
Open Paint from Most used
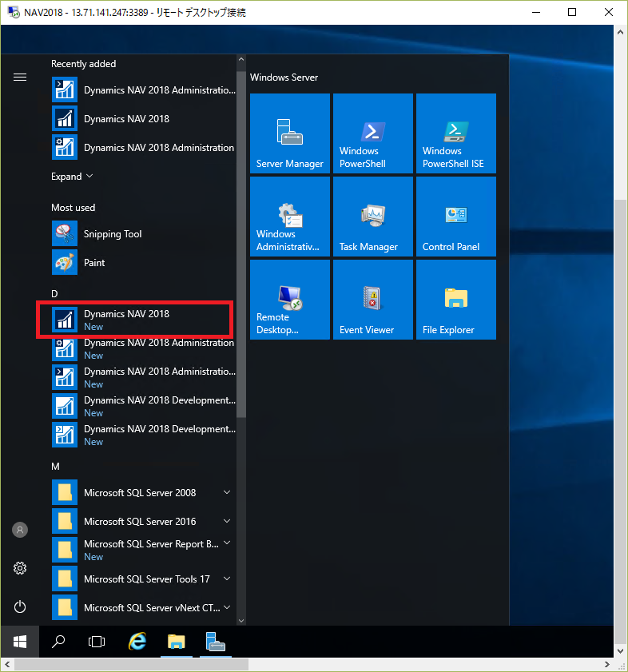(144, 263)
